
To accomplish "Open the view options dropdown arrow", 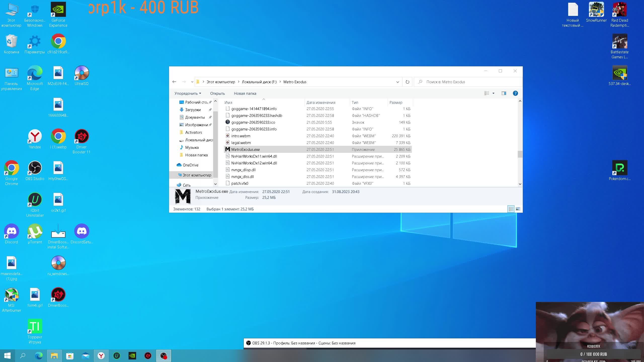I will tap(493, 93).
